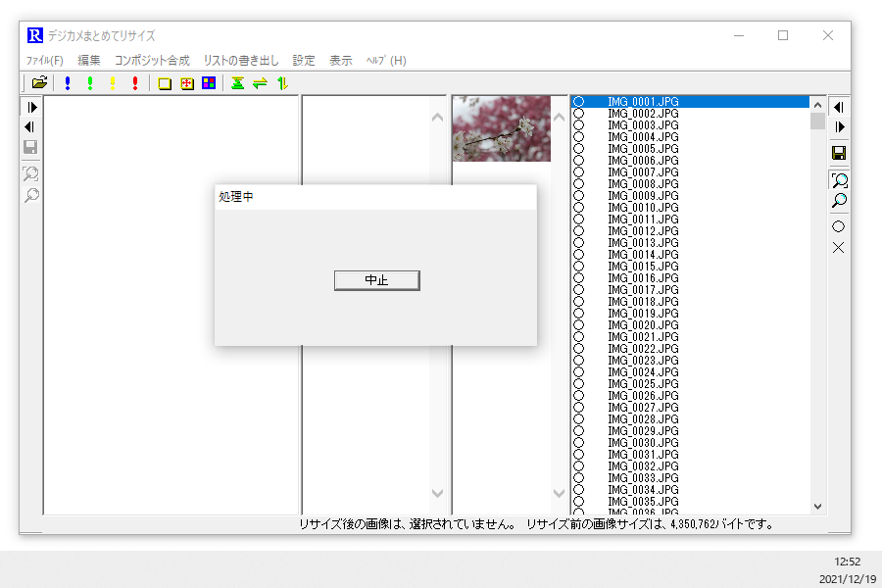Screen dimensions: 882x588
Task: Click the left panel magnifier with frame icon
Action: point(31,173)
